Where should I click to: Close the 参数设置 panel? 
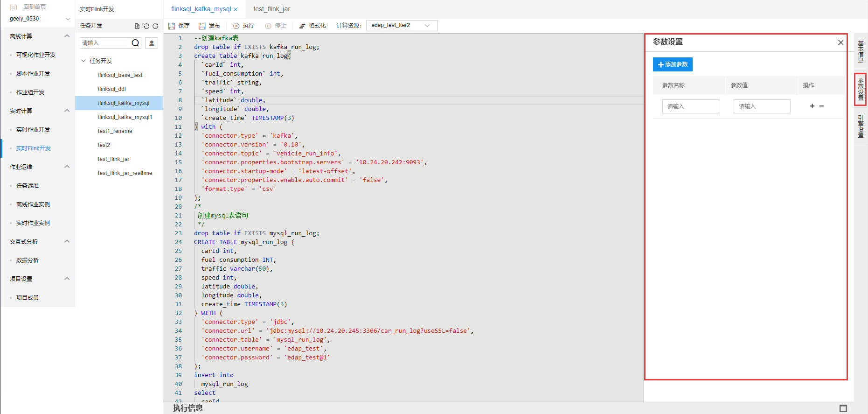[x=840, y=42]
